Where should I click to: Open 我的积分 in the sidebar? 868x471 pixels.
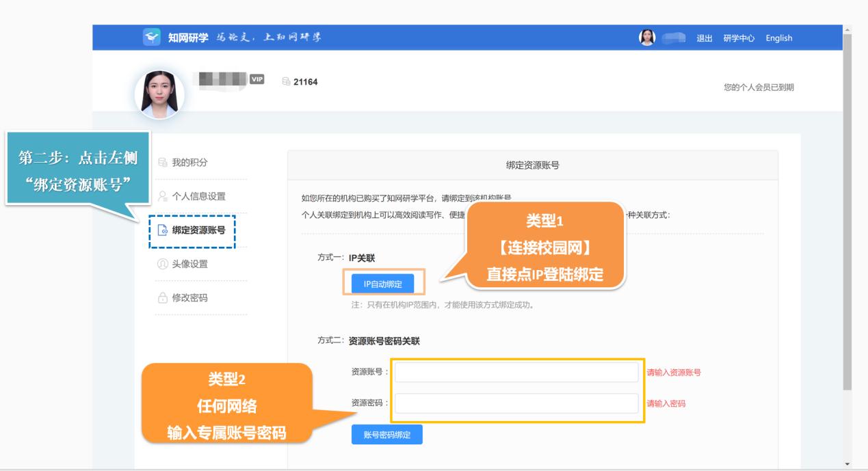[189, 163]
